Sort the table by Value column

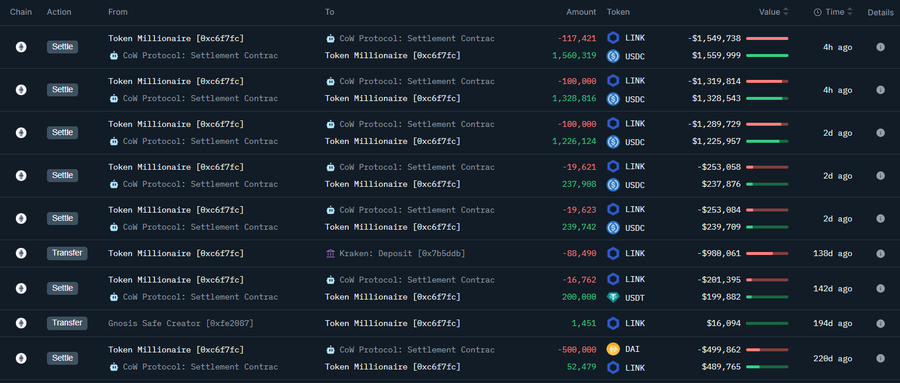[x=774, y=12]
